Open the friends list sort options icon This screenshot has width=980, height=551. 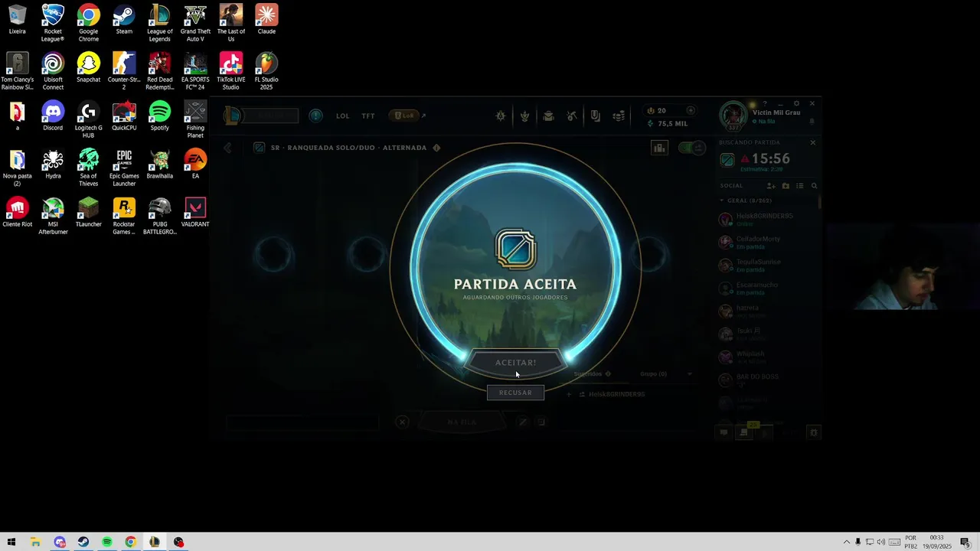click(x=800, y=186)
